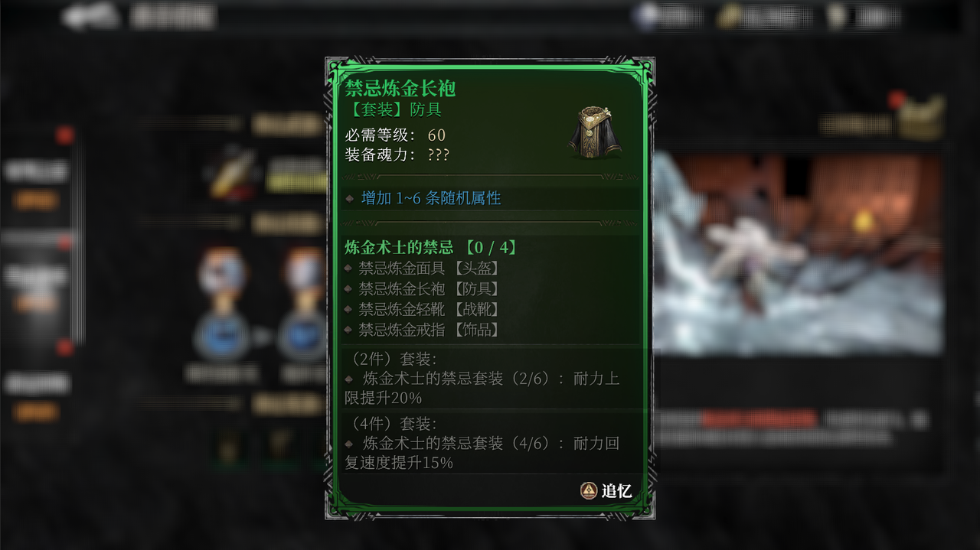Click the gold currency icon in top bar
Viewport: 980px width, 550px height.
[x=727, y=17]
